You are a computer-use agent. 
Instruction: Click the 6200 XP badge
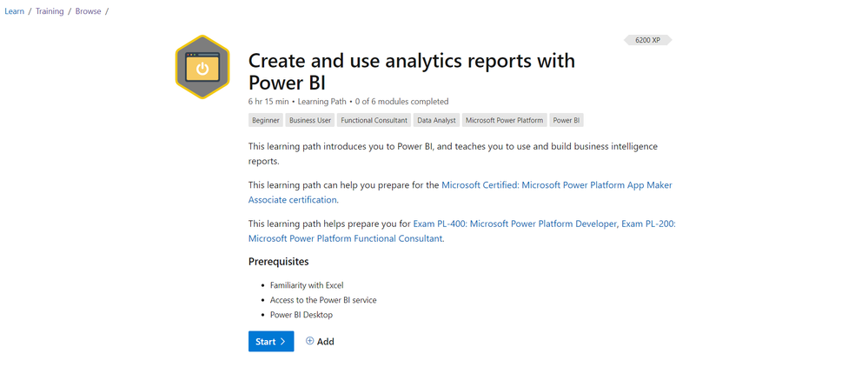pos(647,41)
